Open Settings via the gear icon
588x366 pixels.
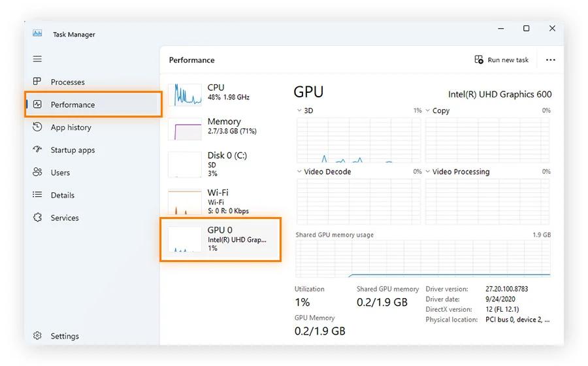[37, 336]
